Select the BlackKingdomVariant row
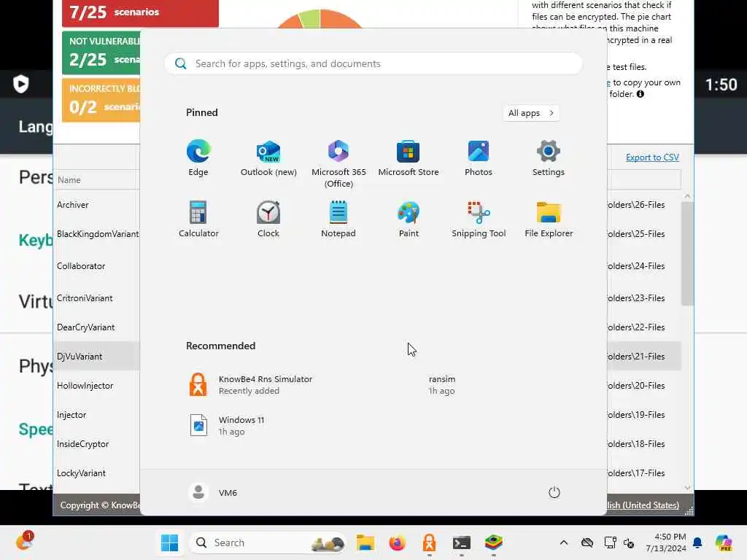The height and width of the screenshot is (560, 747). click(x=98, y=234)
